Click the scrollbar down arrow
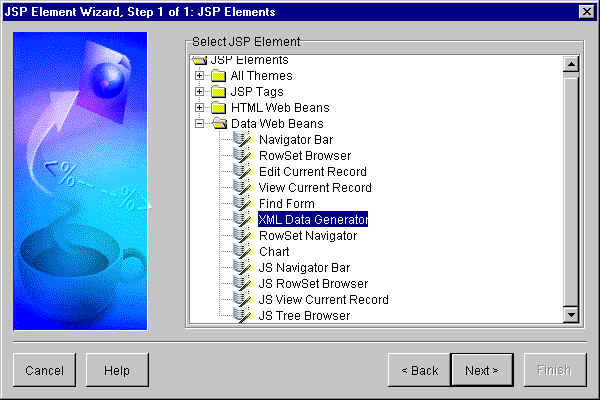Image resolution: width=600 pixels, height=400 pixels. click(x=572, y=315)
